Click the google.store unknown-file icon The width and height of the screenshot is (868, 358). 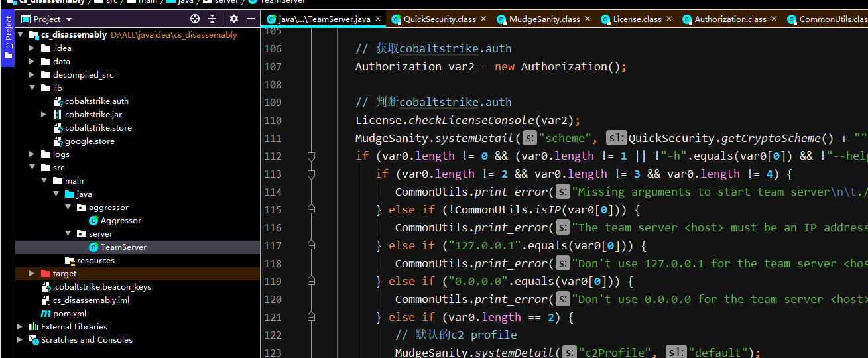coord(58,141)
